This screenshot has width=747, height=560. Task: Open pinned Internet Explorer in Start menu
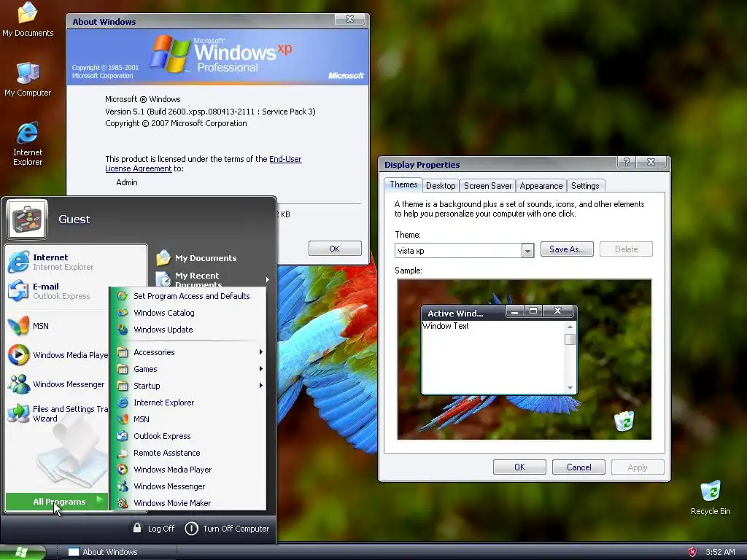pos(62,262)
